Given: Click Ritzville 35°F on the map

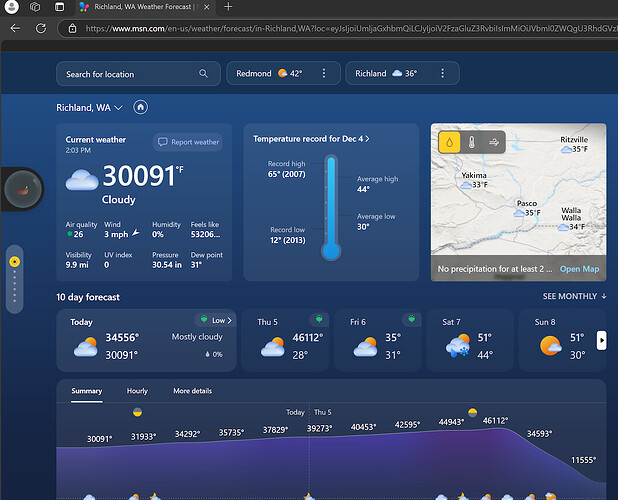Looking at the screenshot, I should pyautogui.click(x=574, y=144).
